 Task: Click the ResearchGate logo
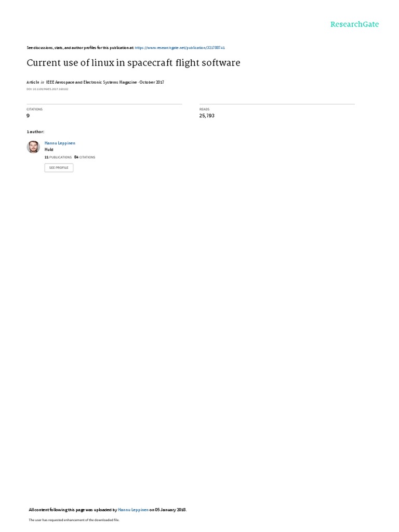pyautogui.click(x=354, y=24)
